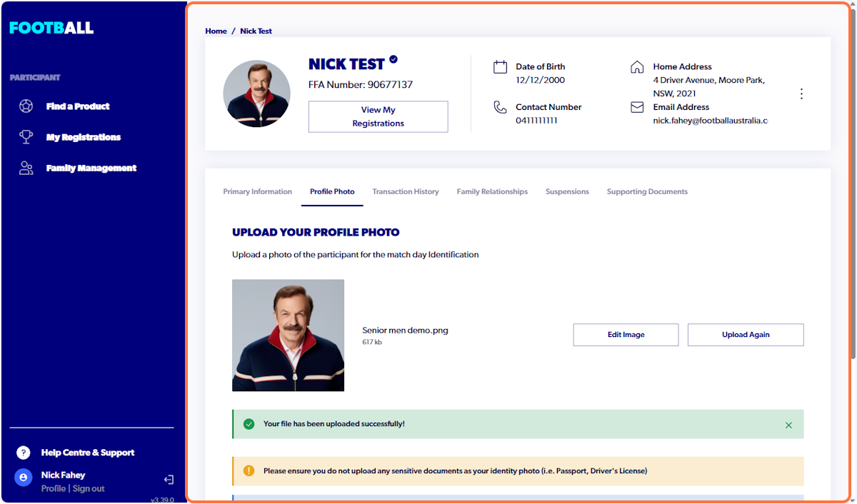Open Help Centre & Support link
This screenshot has height=504, width=857.
pyautogui.click(x=88, y=453)
